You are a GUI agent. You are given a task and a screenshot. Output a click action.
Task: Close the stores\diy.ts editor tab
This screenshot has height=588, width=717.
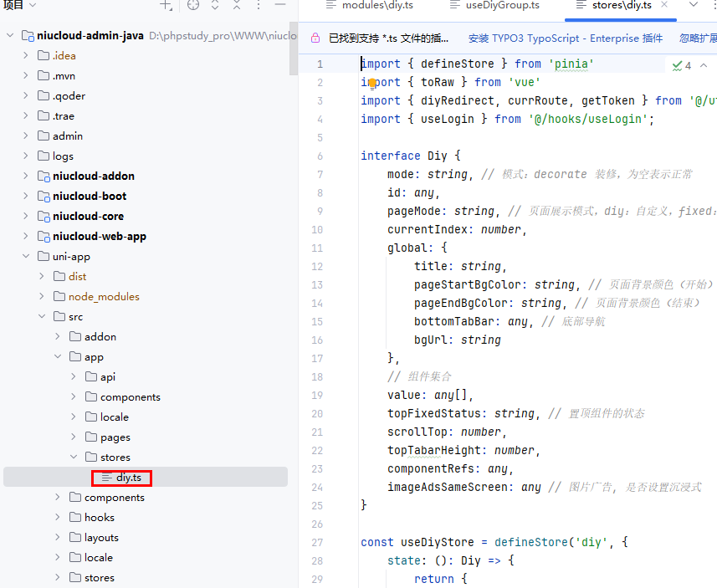(x=663, y=5)
